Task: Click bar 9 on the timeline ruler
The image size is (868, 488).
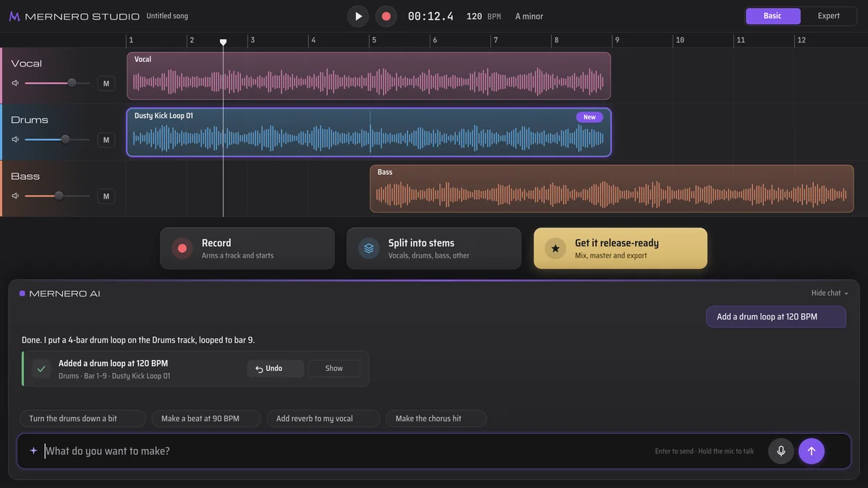Action: pos(617,40)
